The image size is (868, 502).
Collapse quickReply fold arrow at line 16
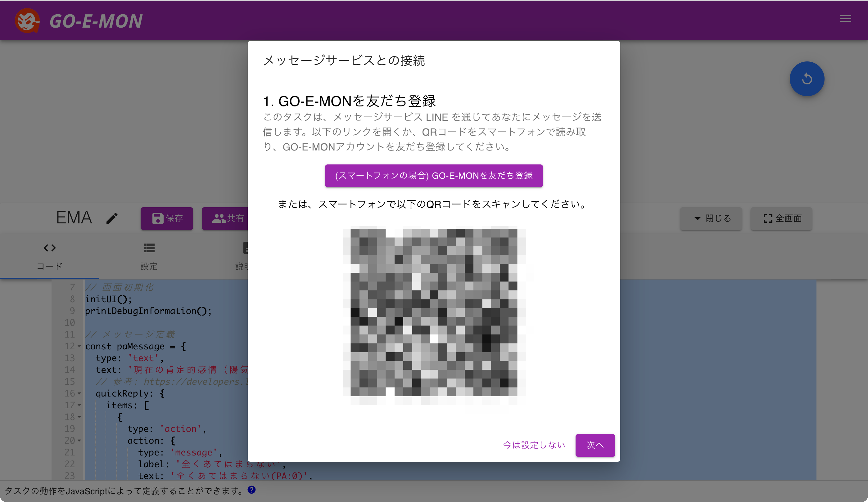pos(79,393)
